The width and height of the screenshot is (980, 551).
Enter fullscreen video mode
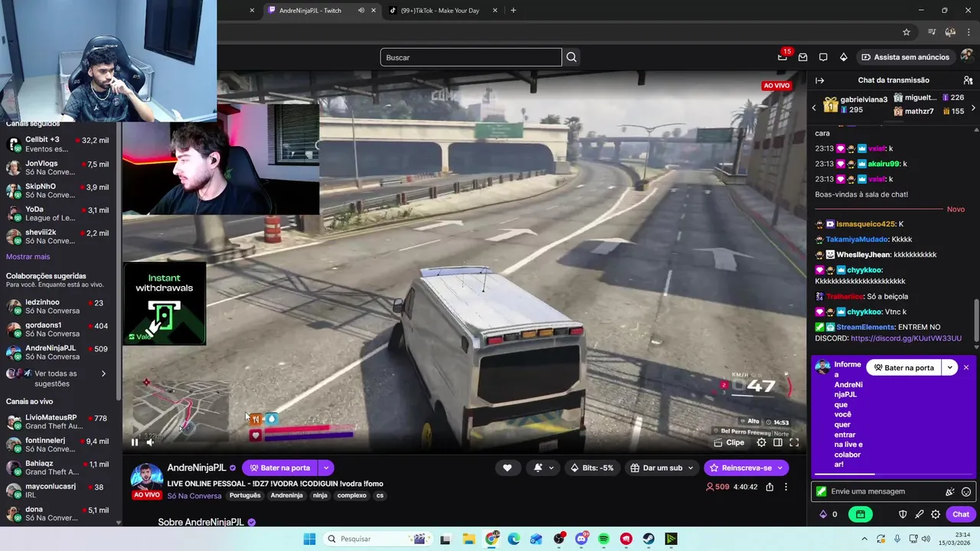[x=794, y=442]
